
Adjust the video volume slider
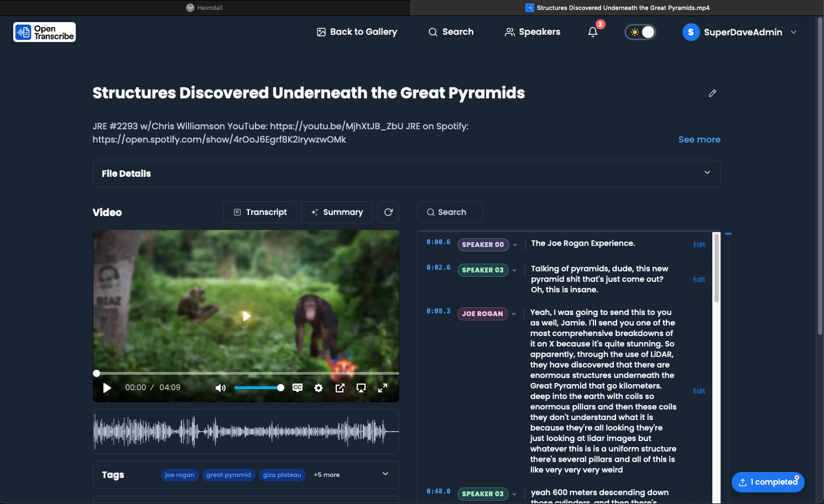point(259,388)
